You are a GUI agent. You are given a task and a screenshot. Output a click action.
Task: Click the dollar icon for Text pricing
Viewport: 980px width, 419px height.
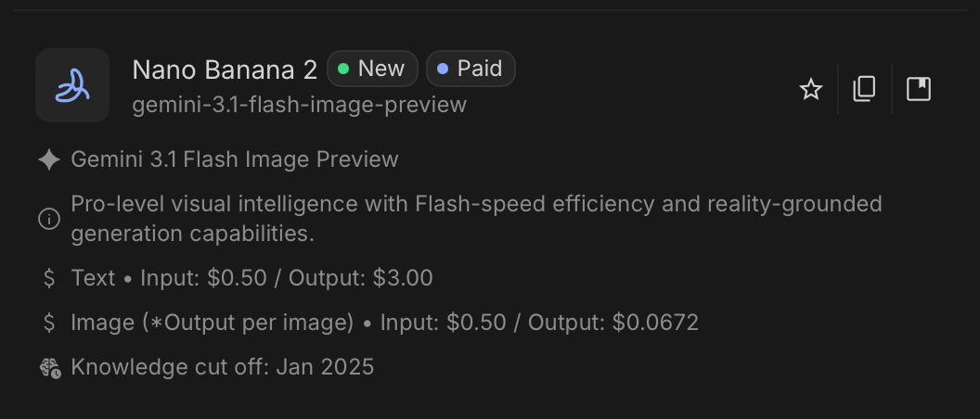(49, 278)
